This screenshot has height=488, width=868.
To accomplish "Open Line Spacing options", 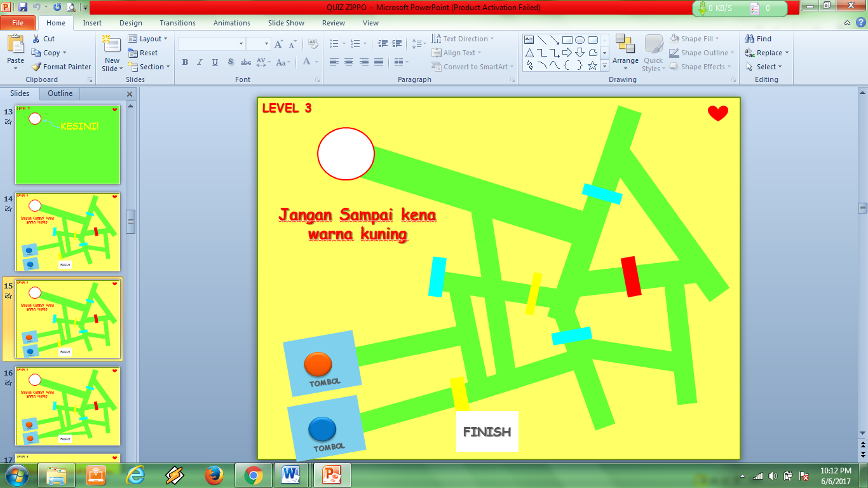I will point(419,44).
